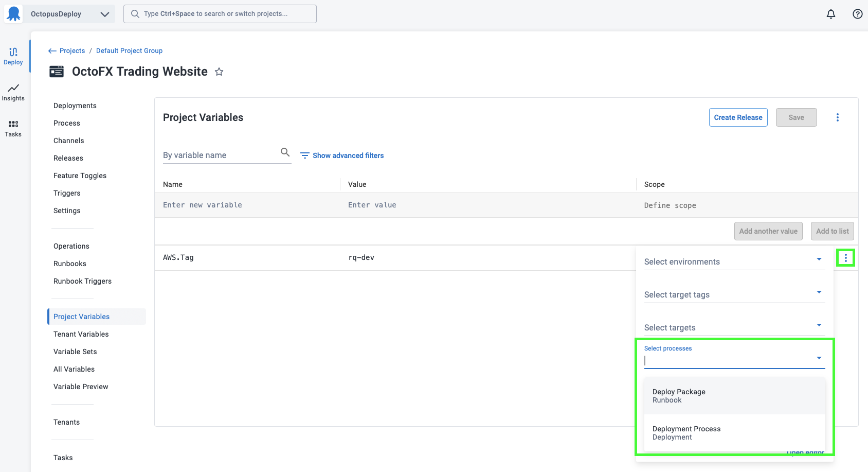The width and height of the screenshot is (868, 472).
Task: Open Default Project Group breadcrumb
Action: click(129, 50)
